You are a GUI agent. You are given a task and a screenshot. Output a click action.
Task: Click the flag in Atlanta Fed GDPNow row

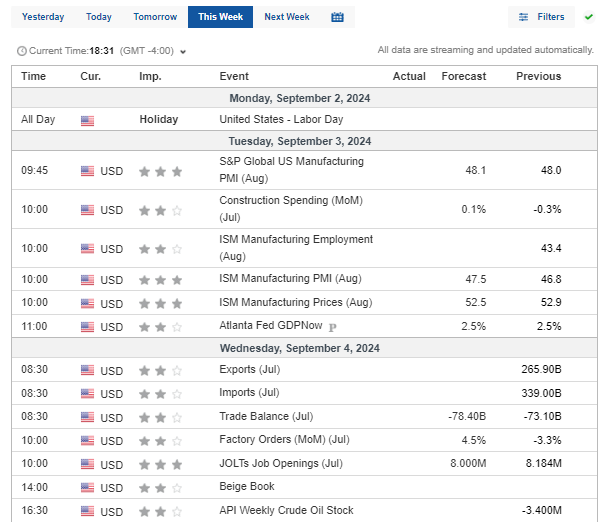(x=87, y=327)
